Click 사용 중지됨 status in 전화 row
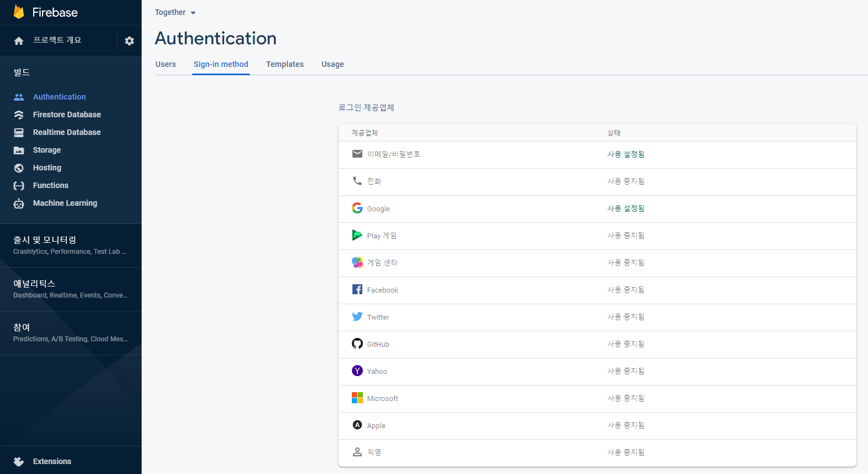Viewport: 868px width, 474px height. tap(626, 181)
